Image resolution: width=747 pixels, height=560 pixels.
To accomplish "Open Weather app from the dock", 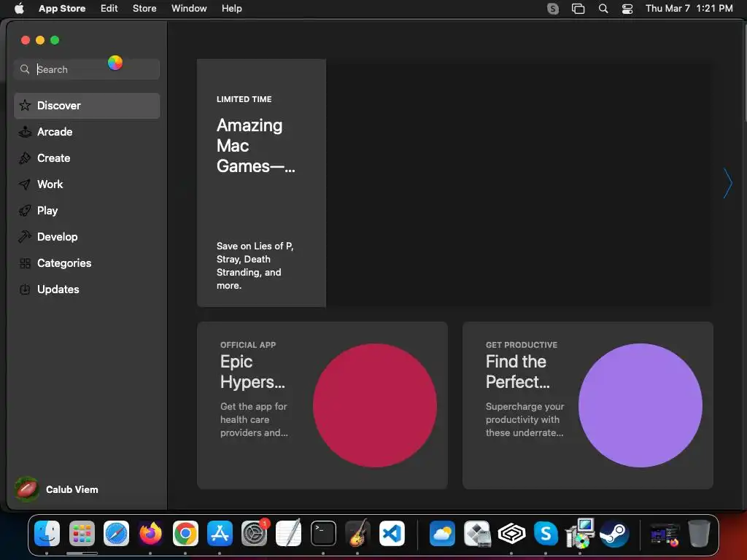I will [442, 533].
